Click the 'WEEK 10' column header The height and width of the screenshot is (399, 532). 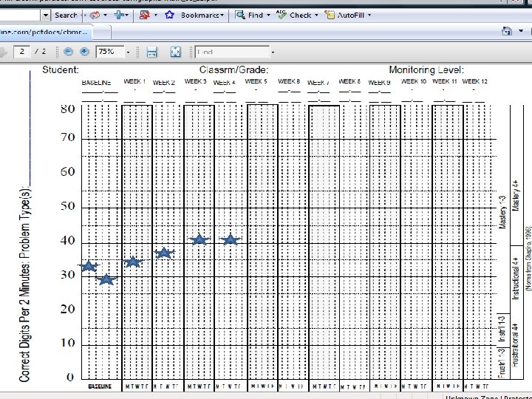(x=414, y=81)
